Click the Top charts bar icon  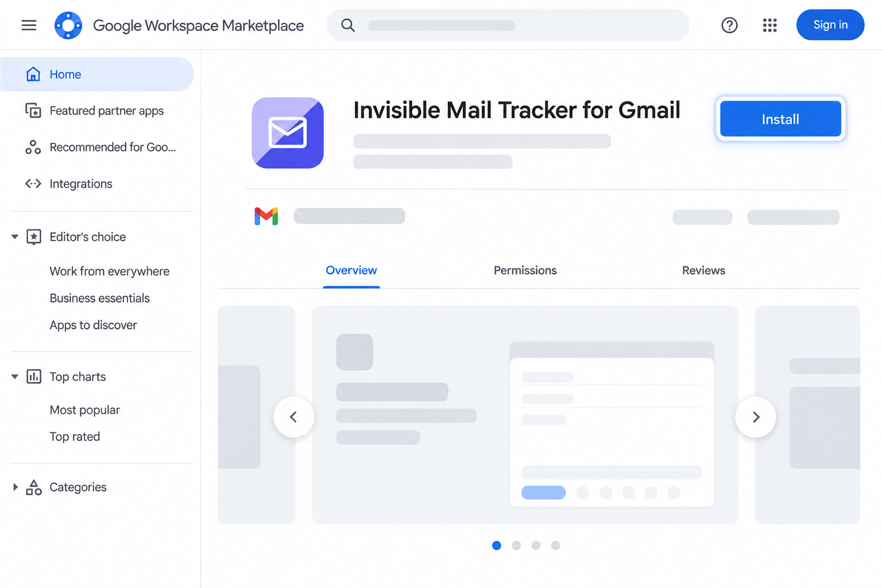coord(34,377)
